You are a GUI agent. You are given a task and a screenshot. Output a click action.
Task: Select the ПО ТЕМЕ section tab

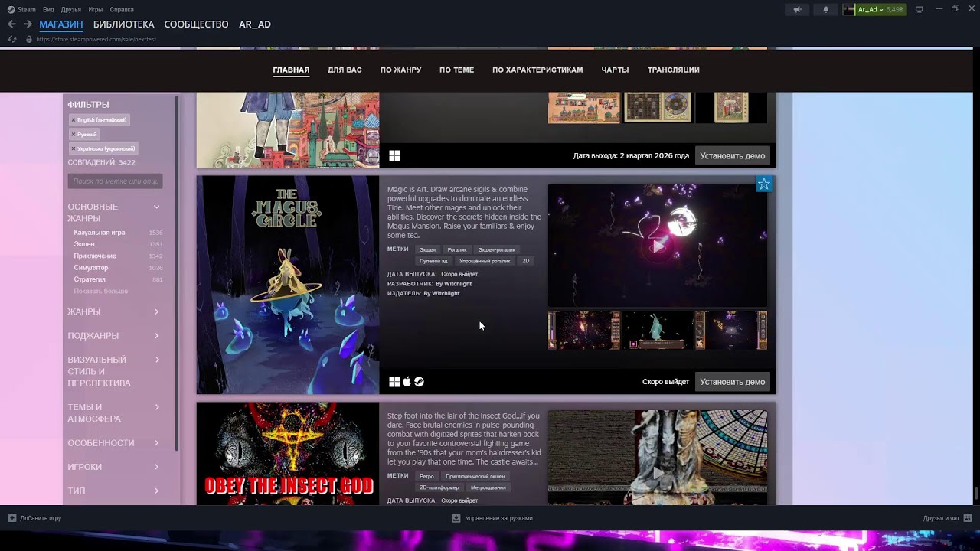[456, 70]
